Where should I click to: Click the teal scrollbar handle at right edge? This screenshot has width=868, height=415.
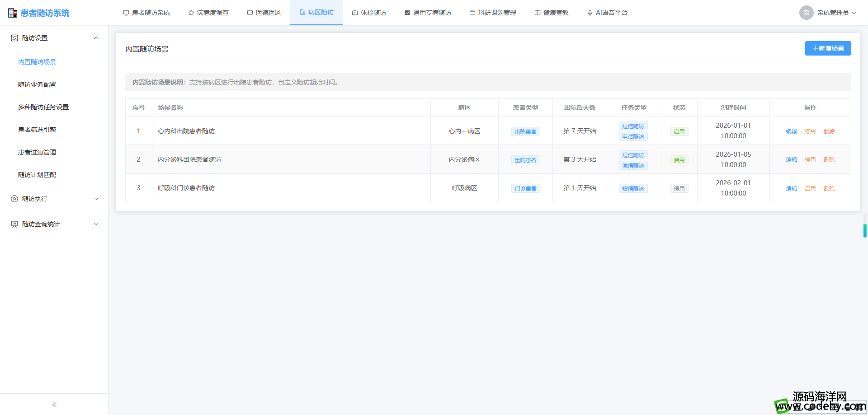tap(864, 231)
